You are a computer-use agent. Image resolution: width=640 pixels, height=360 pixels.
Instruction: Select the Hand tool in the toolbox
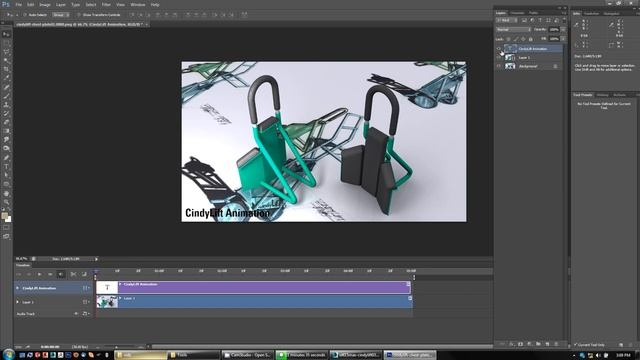click(6, 193)
